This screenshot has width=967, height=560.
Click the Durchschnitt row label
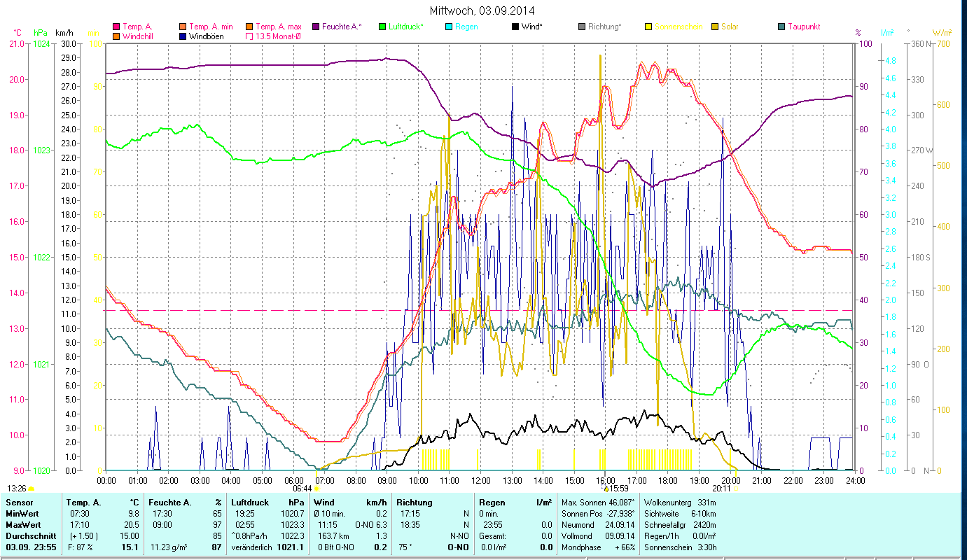pos(30,536)
